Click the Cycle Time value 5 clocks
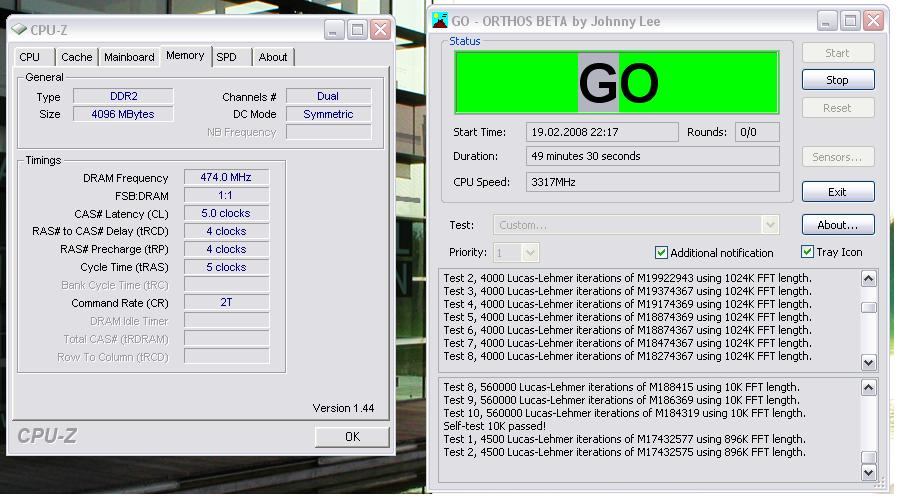The height and width of the screenshot is (500, 900). [x=226, y=267]
